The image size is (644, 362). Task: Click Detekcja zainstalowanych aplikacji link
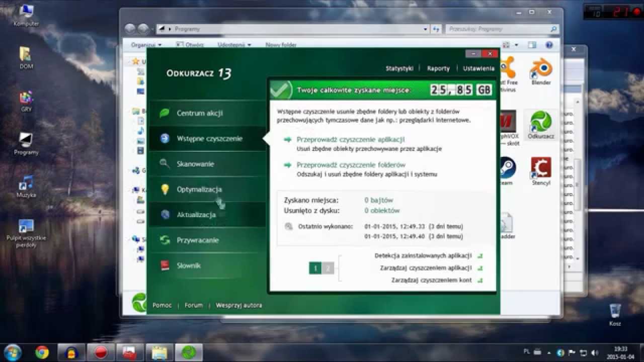[423, 256]
